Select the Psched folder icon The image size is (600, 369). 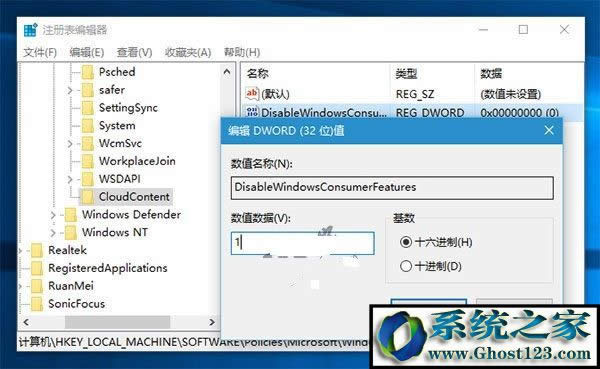[x=88, y=72]
